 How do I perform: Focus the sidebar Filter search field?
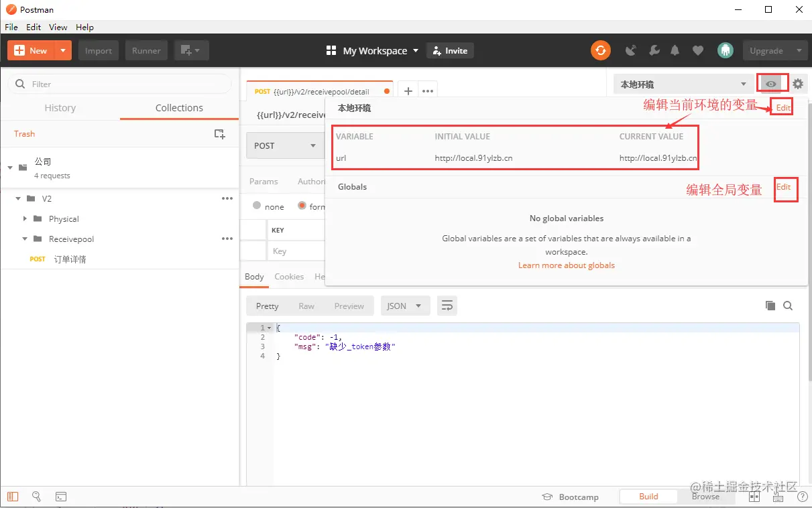coord(119,84)
